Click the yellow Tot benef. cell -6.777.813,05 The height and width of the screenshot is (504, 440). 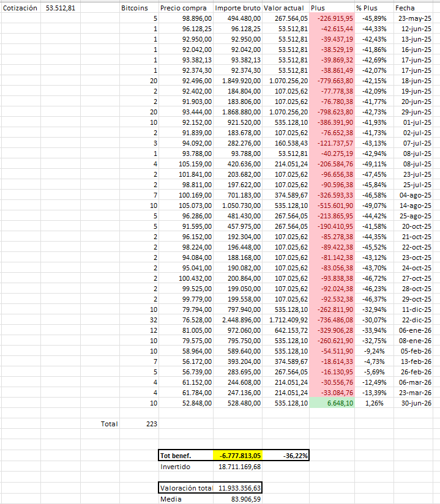(237, 456)
